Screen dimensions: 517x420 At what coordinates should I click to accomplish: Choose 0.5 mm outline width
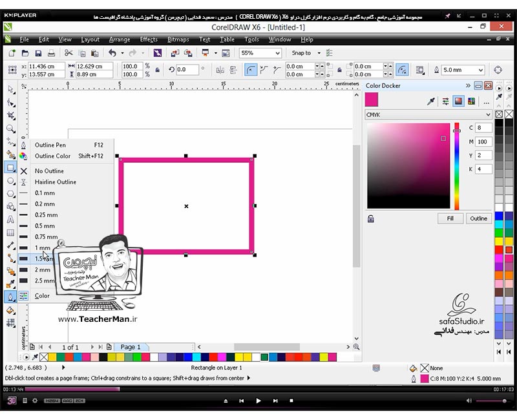67,226
